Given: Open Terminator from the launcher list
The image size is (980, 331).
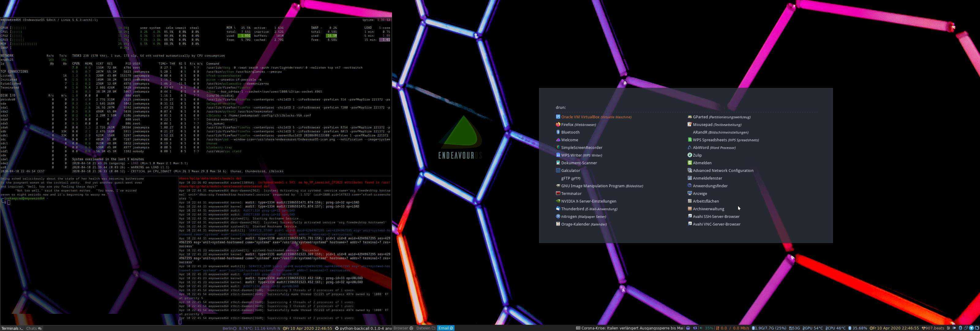Looking at the screenshot, I should (568, 193).
